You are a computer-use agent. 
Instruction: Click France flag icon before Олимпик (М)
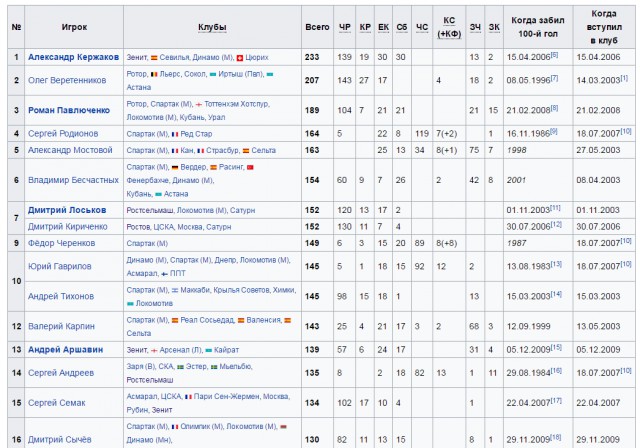tap(175, 427)
